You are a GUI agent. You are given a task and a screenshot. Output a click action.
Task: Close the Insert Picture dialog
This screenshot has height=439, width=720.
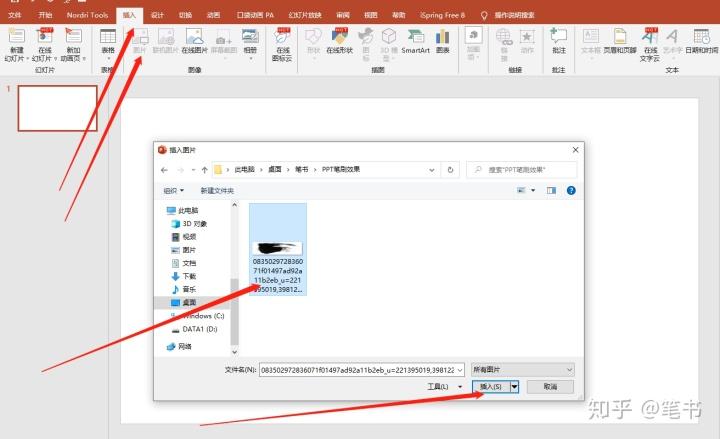coord(575,150)
